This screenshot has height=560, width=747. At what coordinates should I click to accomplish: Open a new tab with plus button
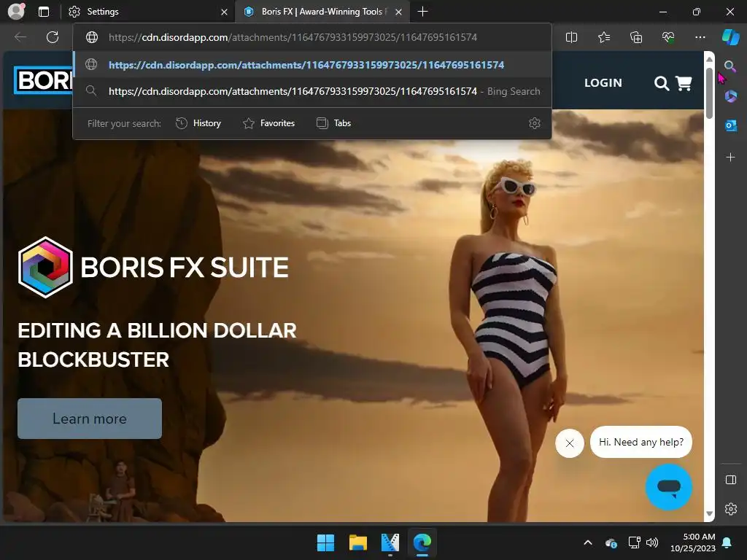[422, 12]
